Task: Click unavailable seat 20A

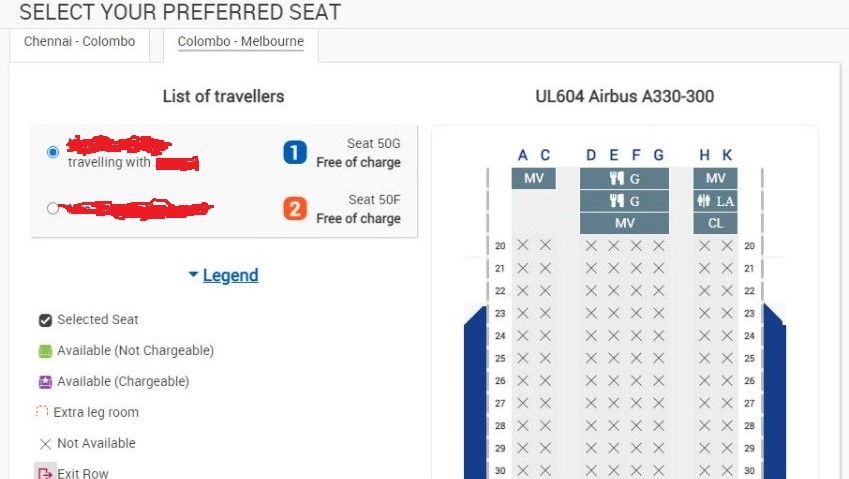Action: 522,245
